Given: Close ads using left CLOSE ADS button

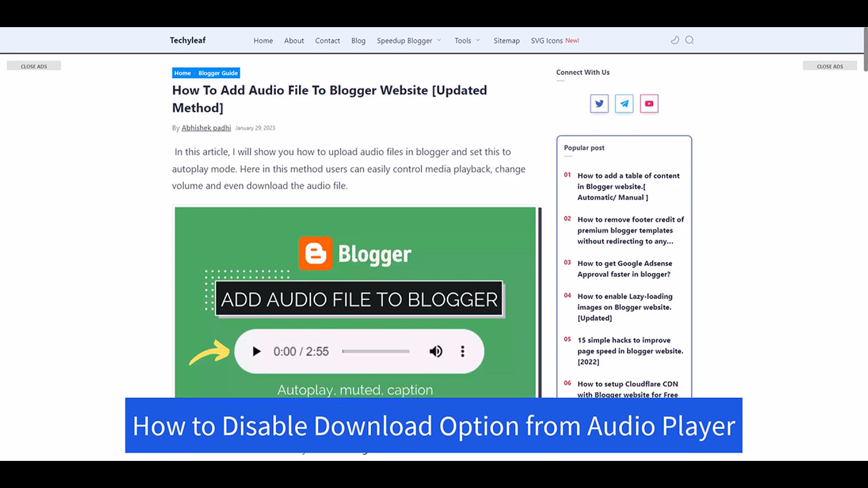Looking at the screenshot, I should click(34, 66).
